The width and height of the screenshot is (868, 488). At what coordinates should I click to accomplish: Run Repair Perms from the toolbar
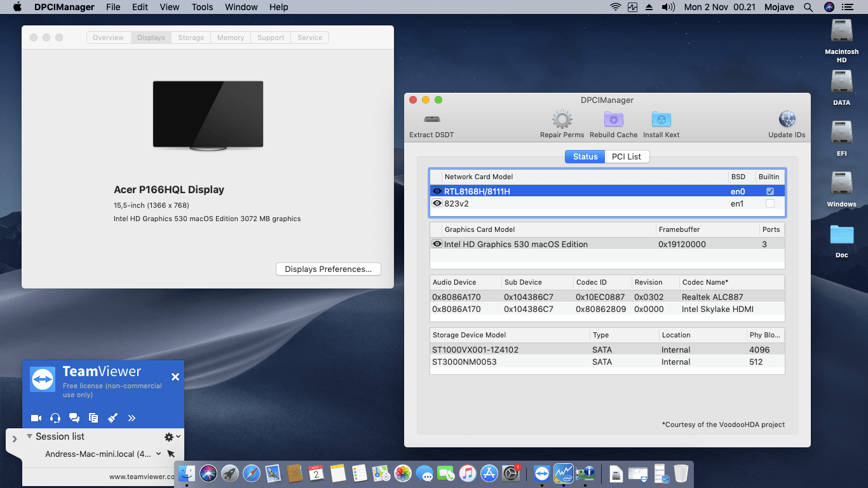pyautogui.click(x=562, y=119)
